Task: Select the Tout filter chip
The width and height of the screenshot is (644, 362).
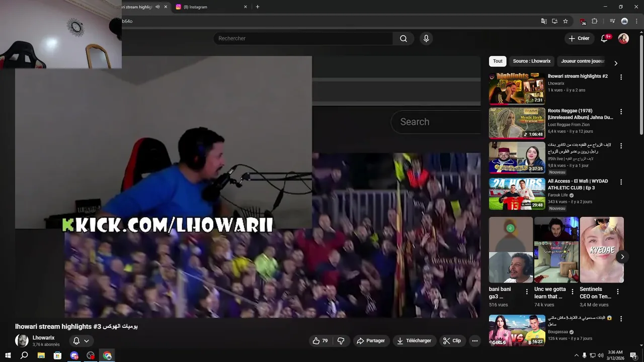Action: 498,61
